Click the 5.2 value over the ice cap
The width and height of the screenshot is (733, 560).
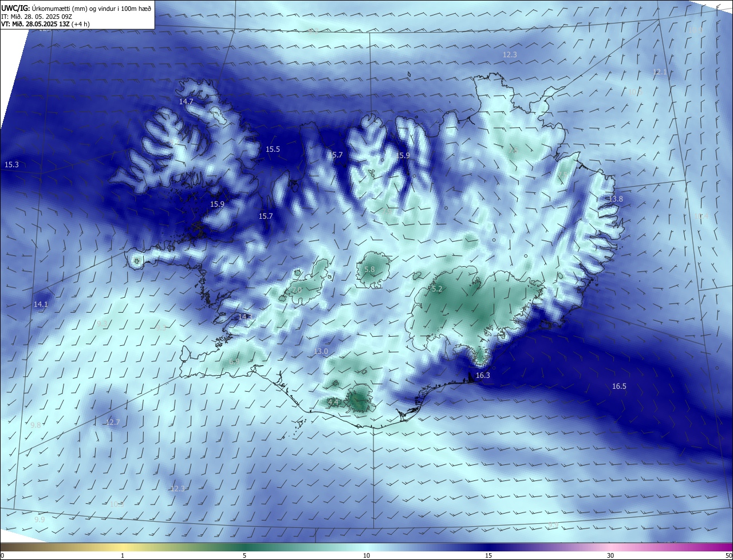click(437, 290)
